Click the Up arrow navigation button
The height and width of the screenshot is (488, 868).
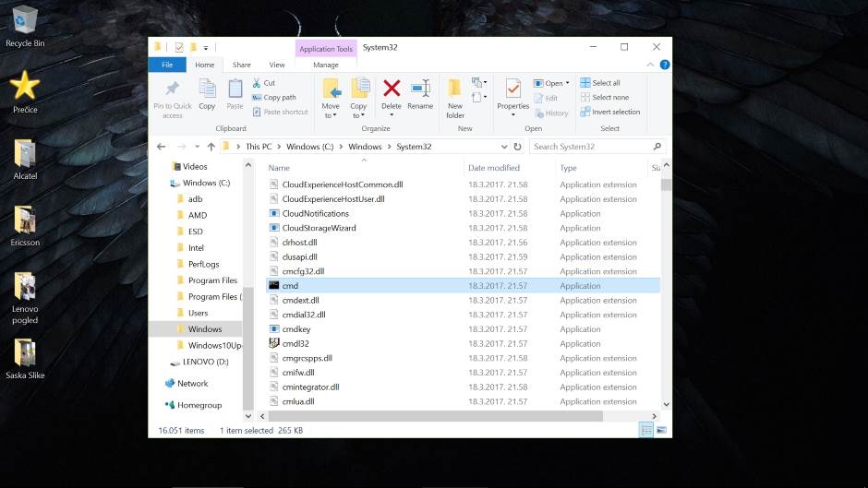tap(211, 147)
